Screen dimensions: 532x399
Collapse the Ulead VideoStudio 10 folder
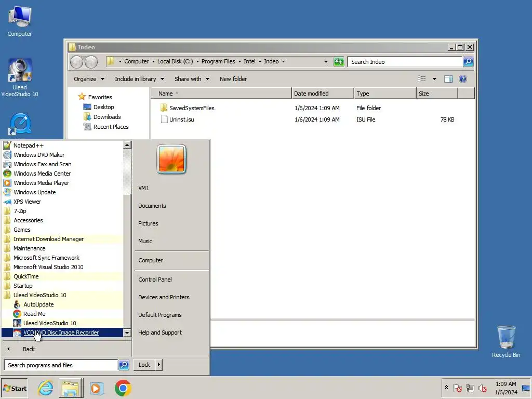pyautogui.click(x=62, y=295)
